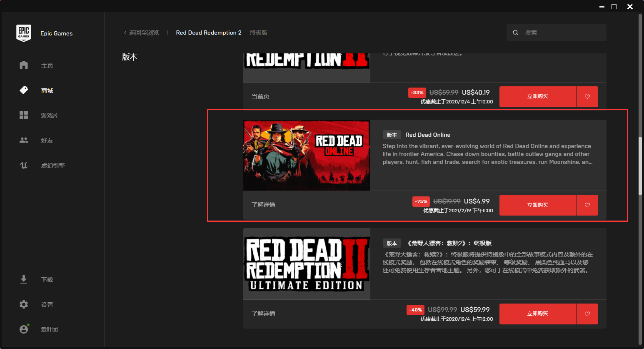The image size is (644, 349).
Task: Open the 设置 settings gear icon
Action: (24, 304)
